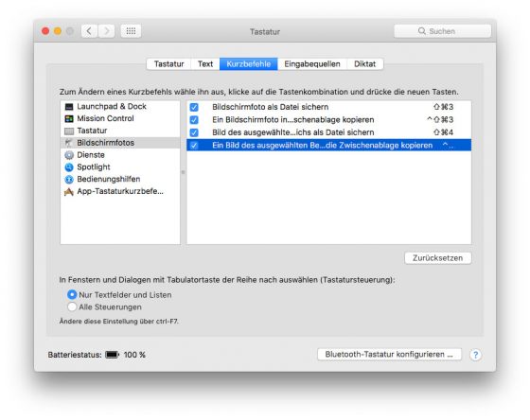Open the help question mark button
This screenshot has width=530, height=420.
click(x=475, y=355)
